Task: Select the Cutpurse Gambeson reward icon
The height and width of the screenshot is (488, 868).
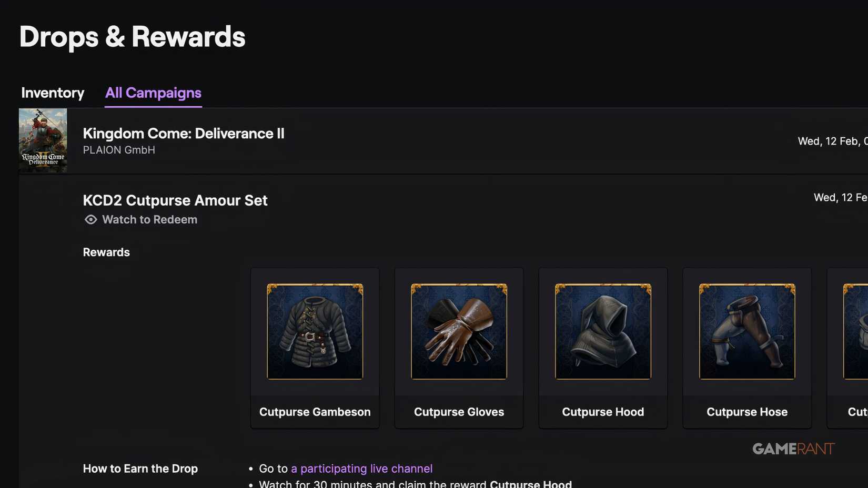Action: [x=315, y=332]
